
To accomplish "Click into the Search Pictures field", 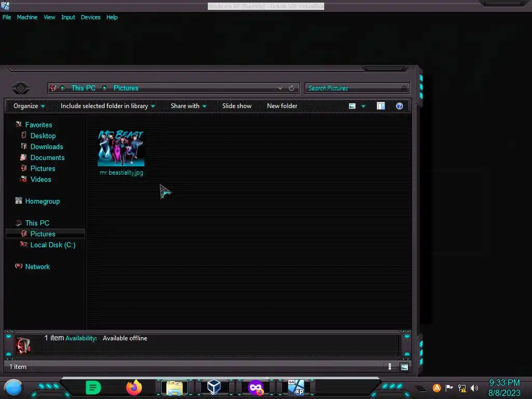I will coord(357,88).
